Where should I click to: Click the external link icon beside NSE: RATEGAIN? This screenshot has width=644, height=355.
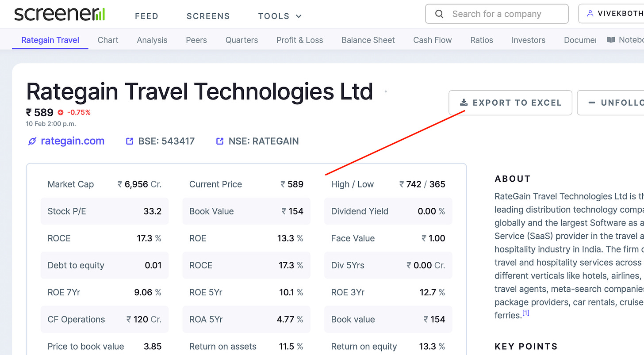click(x=220, y=141)
